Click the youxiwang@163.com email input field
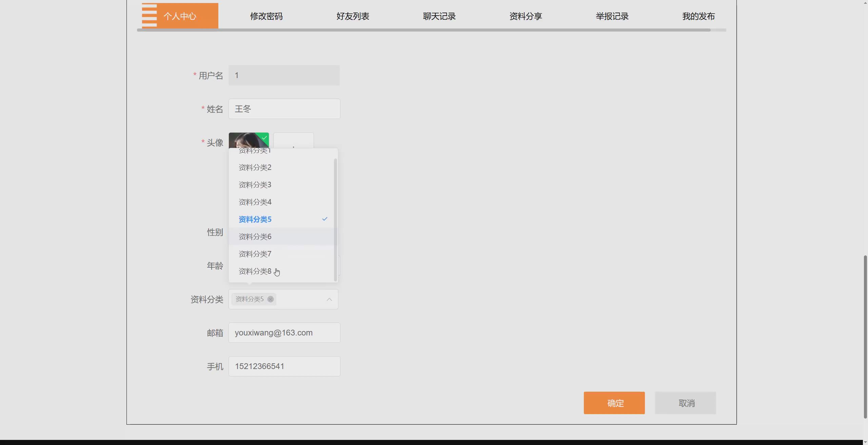Screen dimensions: 868x445 pyautogui.click(x=284, y=332)
